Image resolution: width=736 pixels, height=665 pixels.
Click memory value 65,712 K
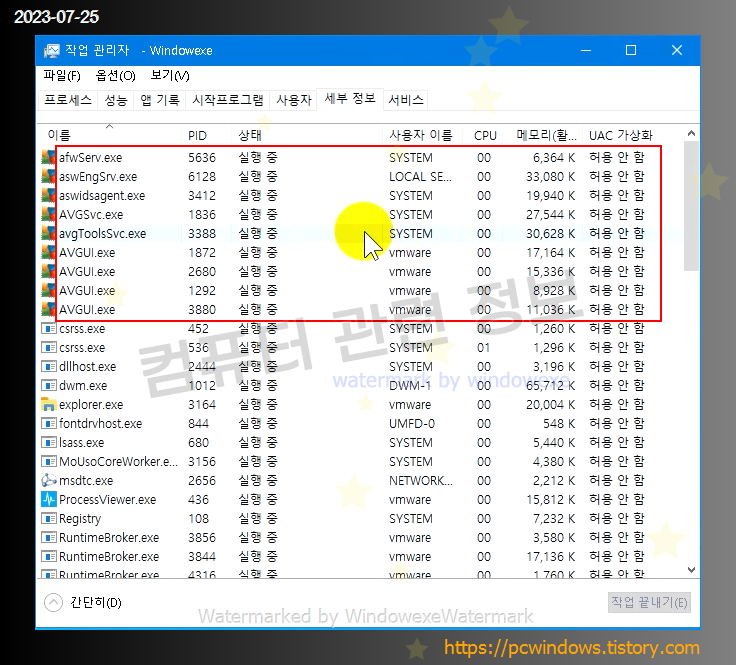click(550, 385)
